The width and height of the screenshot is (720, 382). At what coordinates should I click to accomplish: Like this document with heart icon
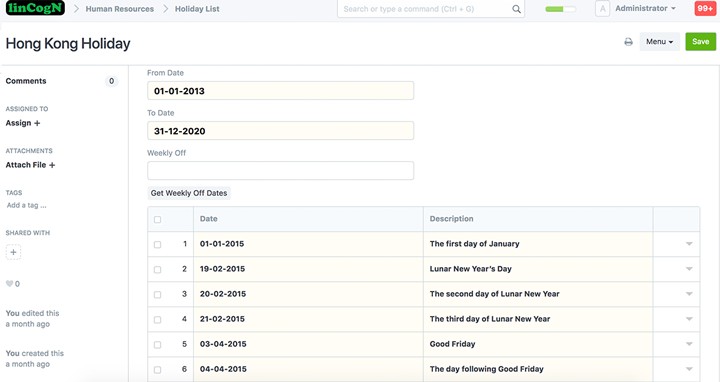[x=9, y=284]
